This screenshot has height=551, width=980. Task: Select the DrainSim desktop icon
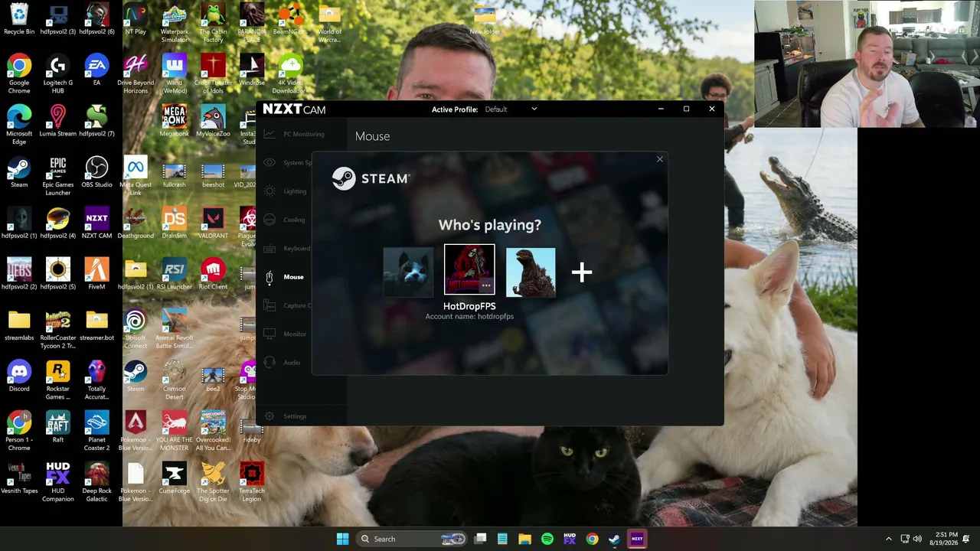pyautogui.click(x=175, y=223)
